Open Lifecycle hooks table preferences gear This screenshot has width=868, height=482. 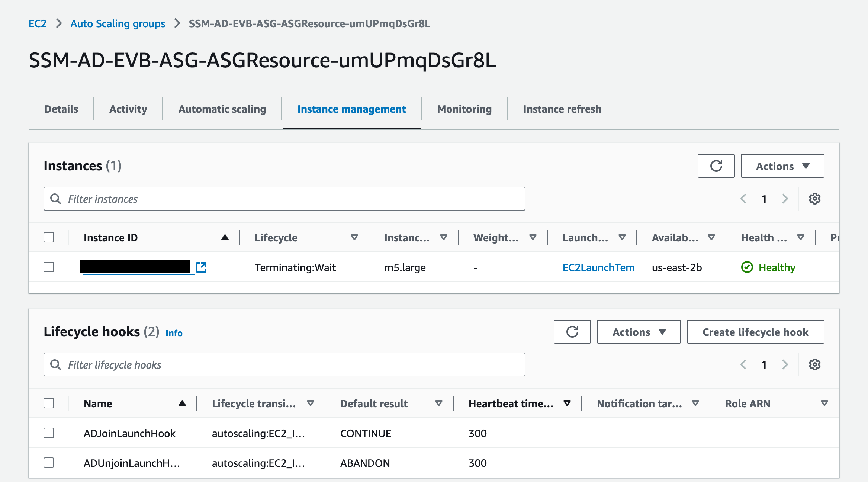point(814,365)
